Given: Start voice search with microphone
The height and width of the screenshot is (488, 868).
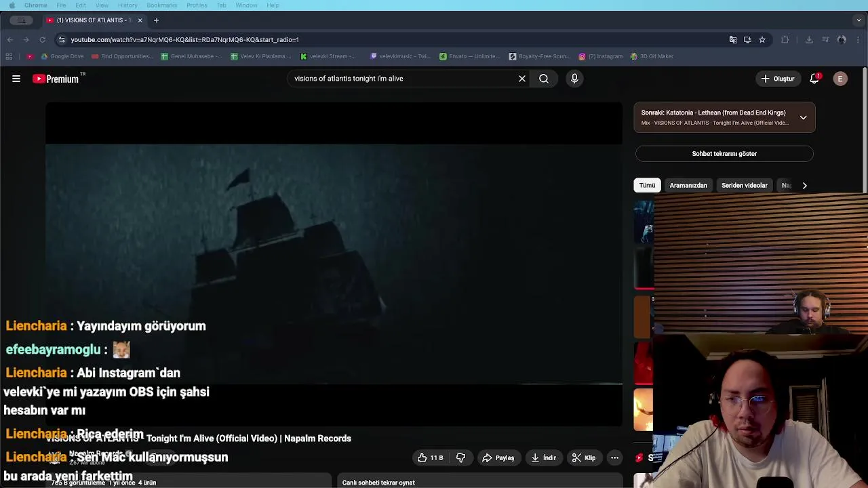Looking at the screenshot, I should tap(574, 79).
